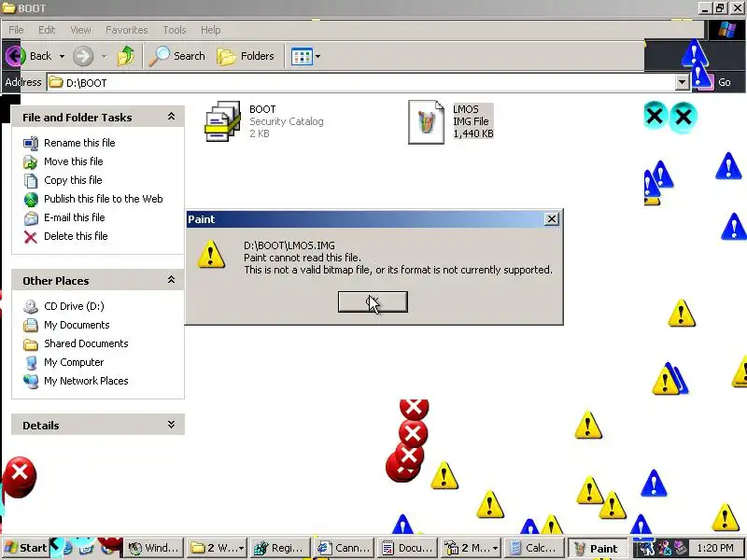Click the D:\BOOT address field
Screen dimensions: 747x560
(x=361, y=83)
